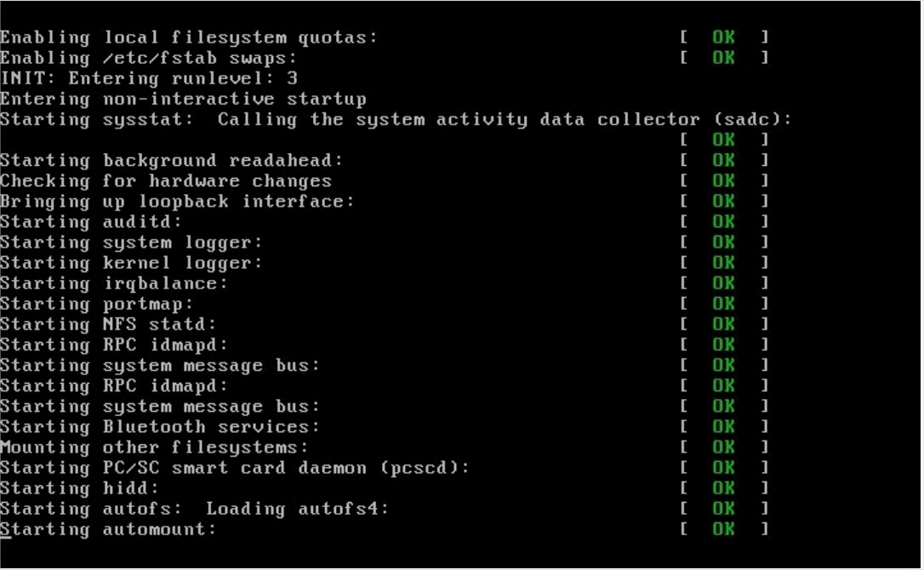The width and height of the screenshot is (924, 570).
Task: Select the "Entering non-interactive startup" text
Action: coord(183,99)
